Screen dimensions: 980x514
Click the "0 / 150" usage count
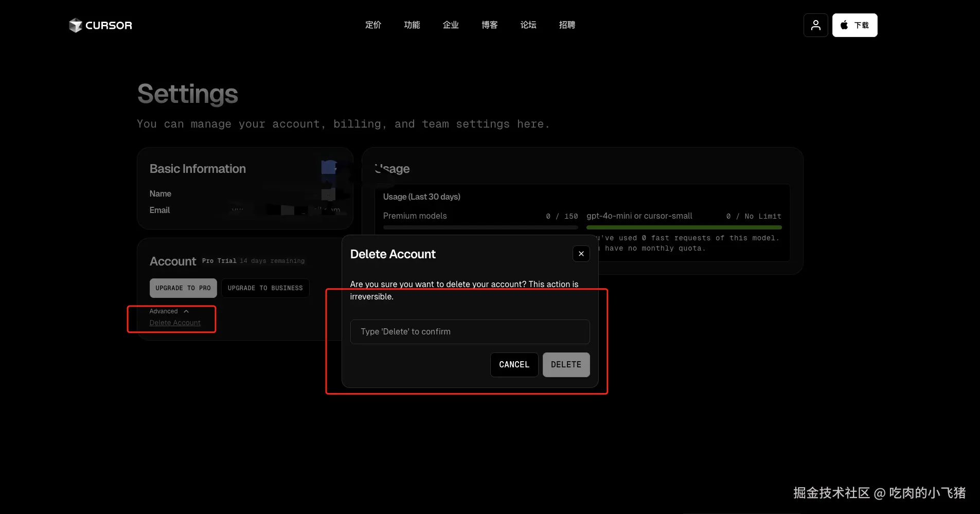point(562,217)
